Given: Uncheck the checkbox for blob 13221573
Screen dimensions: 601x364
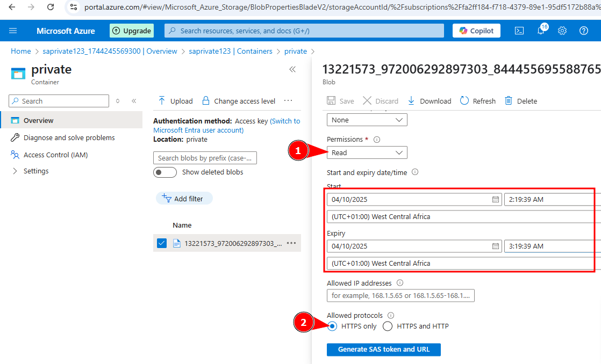Looking at the screenshot, I should click(x=162, y=243).
